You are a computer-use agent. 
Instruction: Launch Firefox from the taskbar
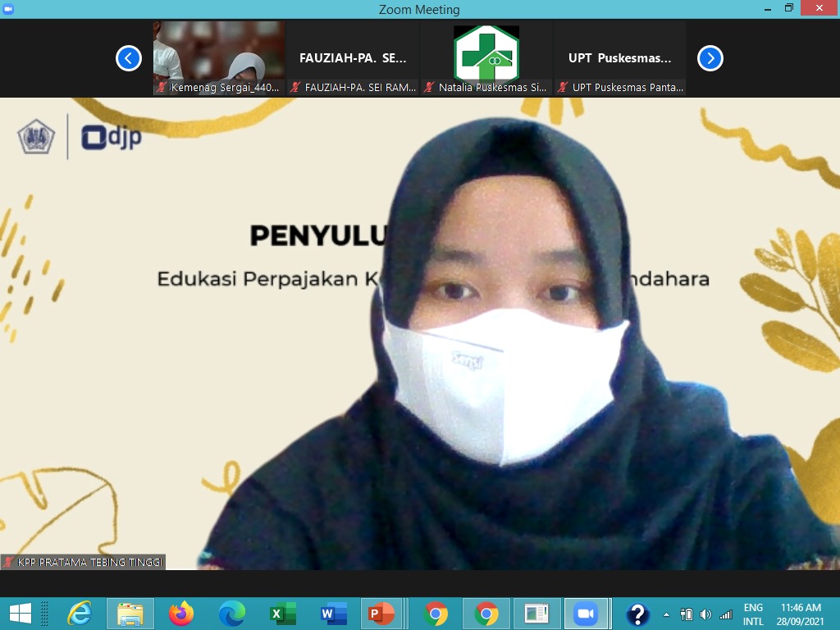click(180, 614)
